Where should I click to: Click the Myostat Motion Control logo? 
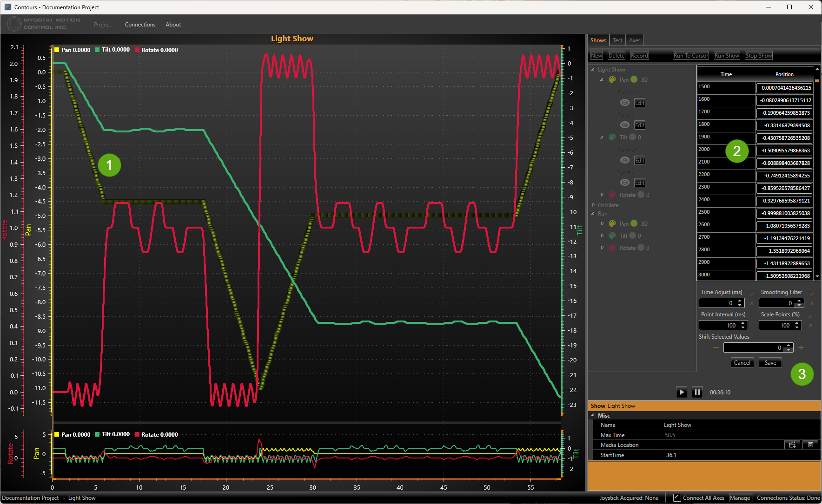pos(43,24)
